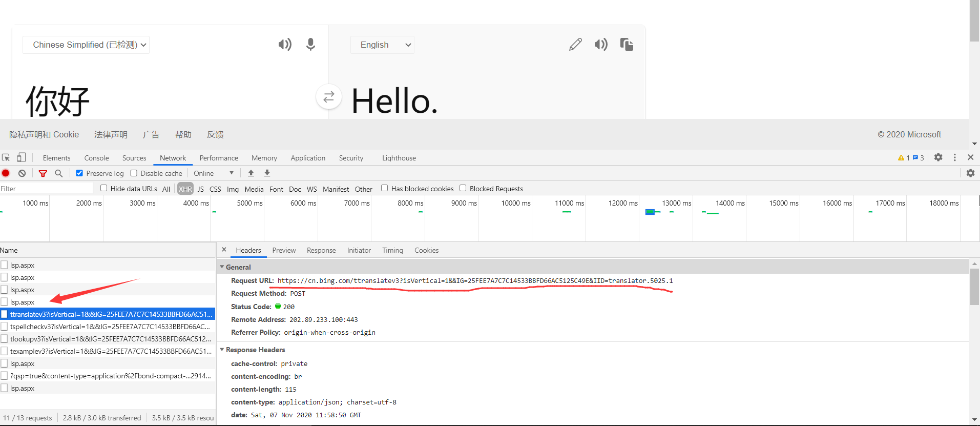The height and width of the screenshot is (426, 980).
Task: Open DevTools settings gear icon
Action: click(x=938, y=157)
